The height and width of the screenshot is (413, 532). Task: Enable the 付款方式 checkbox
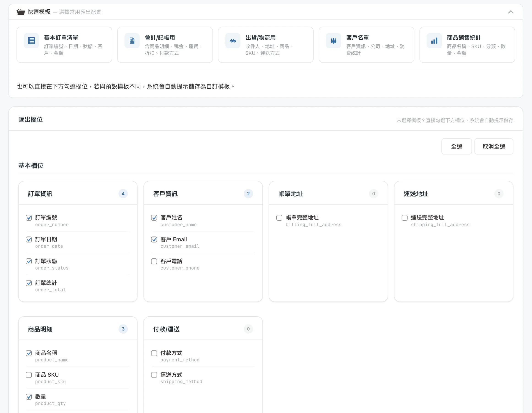pos(154,353)
